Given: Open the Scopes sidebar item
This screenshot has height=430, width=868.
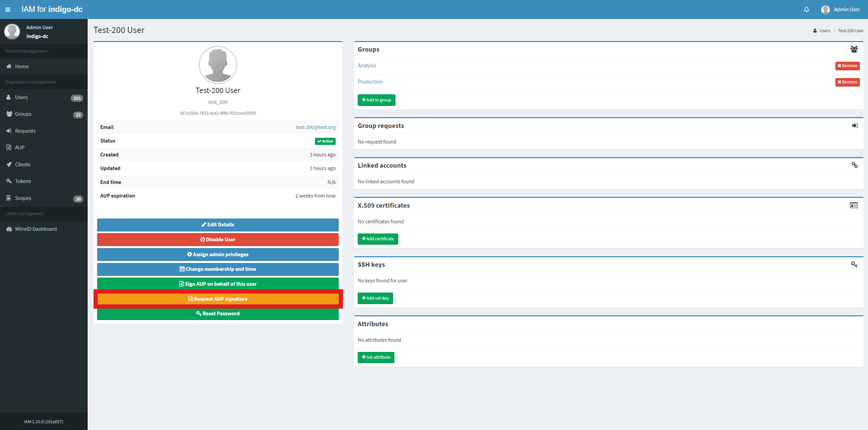Looking at the screenshot, I should (23, 198).
